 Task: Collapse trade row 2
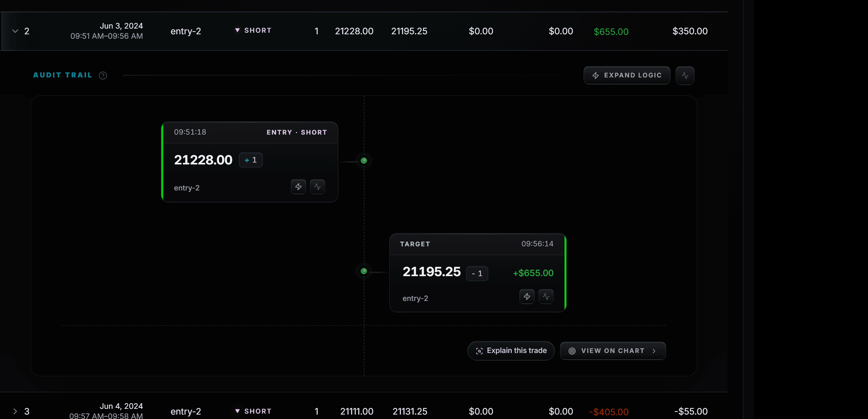coord(15,31)
